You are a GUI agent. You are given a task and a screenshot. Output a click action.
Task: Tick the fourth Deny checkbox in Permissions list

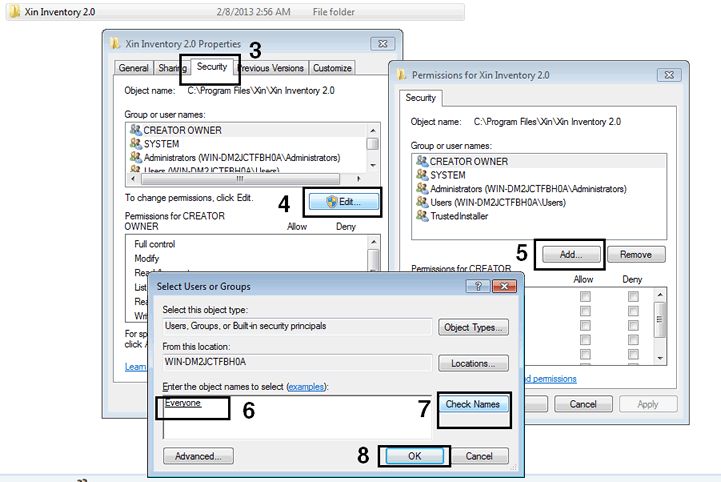click(633, 340)
